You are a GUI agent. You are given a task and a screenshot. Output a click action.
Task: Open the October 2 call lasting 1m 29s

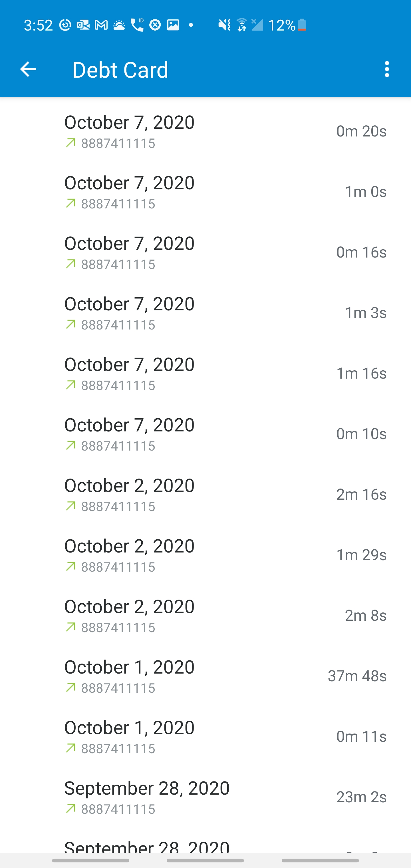point(205,555)
